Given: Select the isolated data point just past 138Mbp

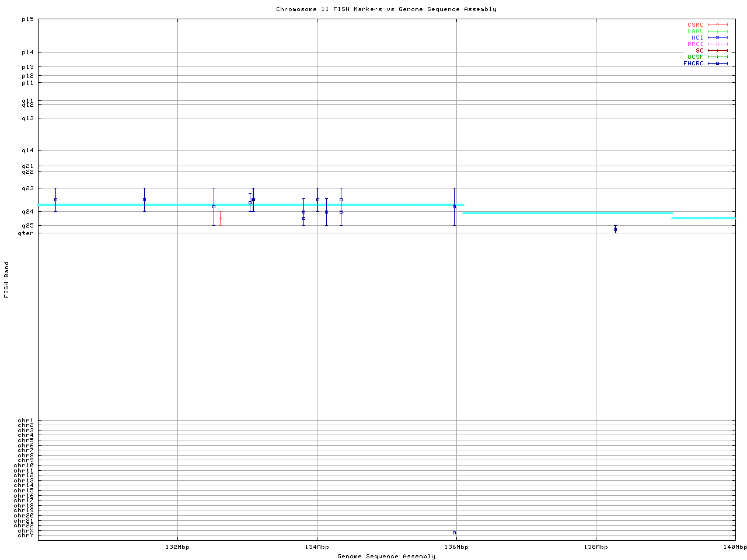Looking at the screenshot, I should [615, 229].
